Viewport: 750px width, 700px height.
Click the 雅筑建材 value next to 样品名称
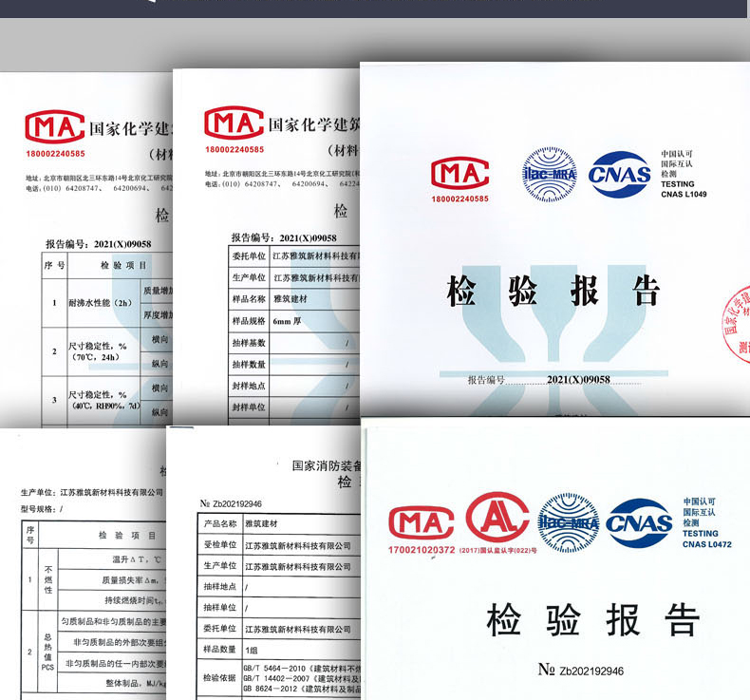pyautogui.click(x=290, y=299)
